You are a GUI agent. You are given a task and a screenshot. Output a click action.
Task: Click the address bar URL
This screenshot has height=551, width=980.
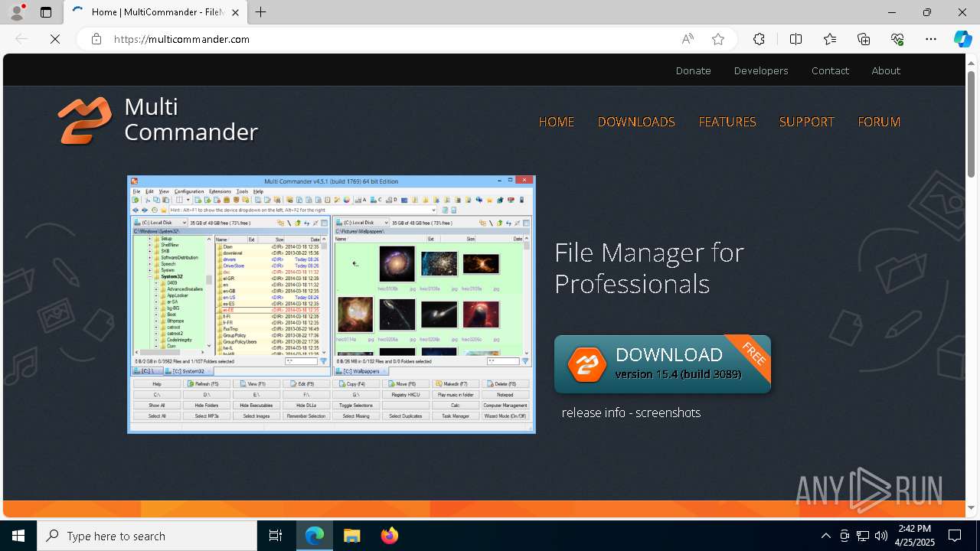point(181,39)
